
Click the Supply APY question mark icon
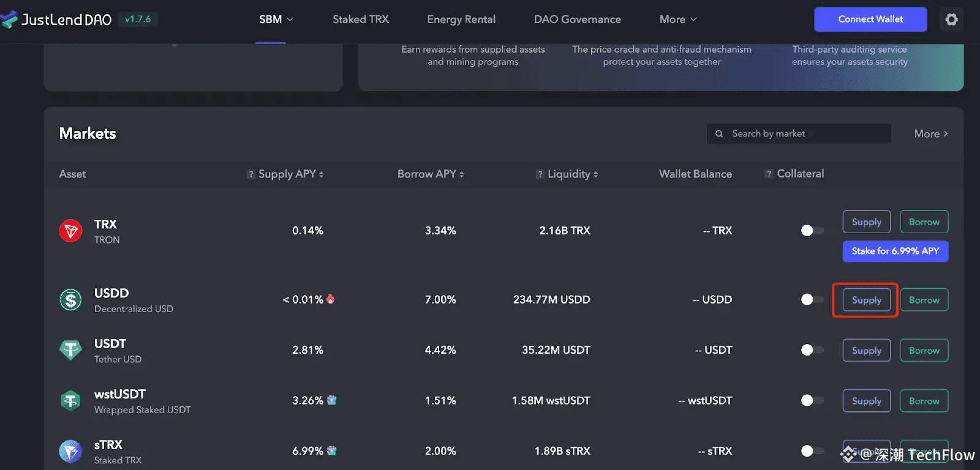pos(251,174)
